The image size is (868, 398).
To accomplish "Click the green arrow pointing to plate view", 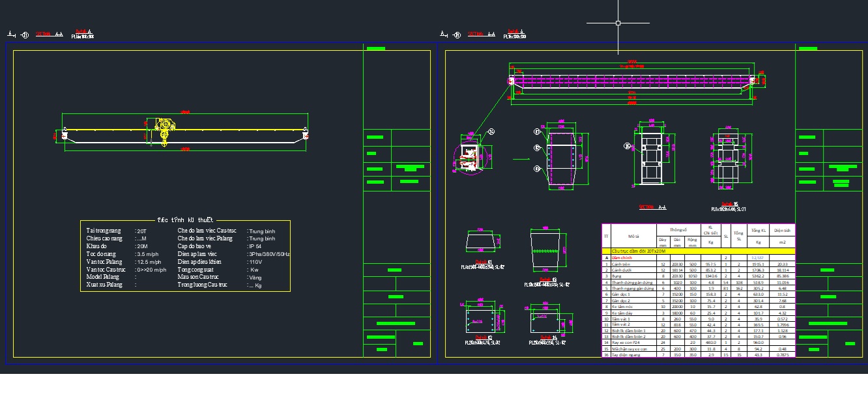I will pos(521,158).
